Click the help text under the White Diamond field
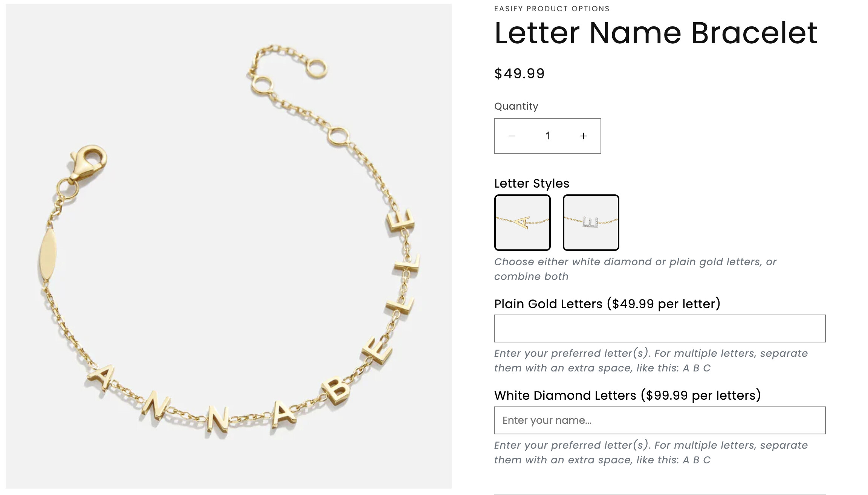Viewport: 868px width, 495px height. point(651,452)
